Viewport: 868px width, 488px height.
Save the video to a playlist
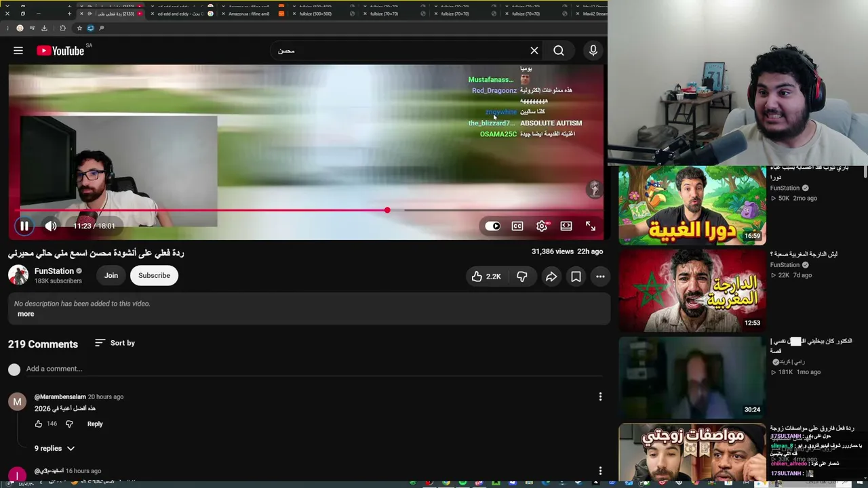pos(576,277)
